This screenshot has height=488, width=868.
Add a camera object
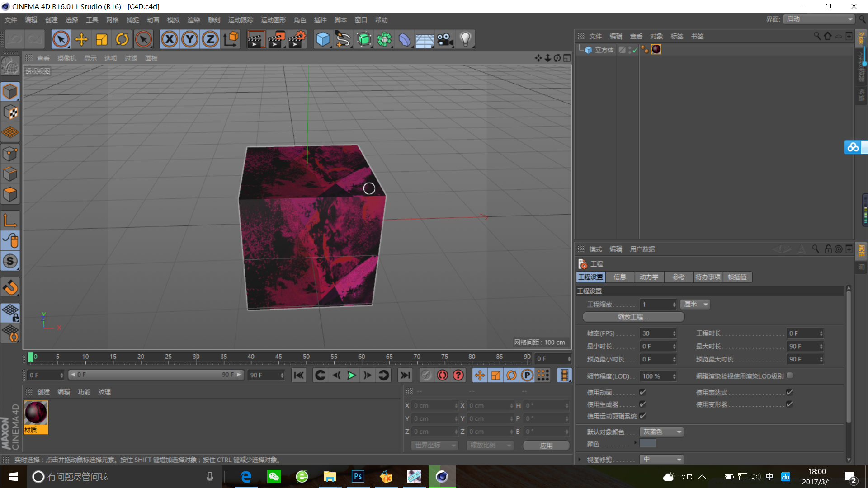[445, 39]
